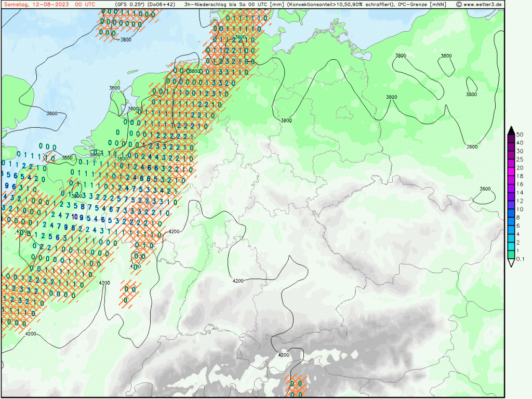This screenshot has height=399, width=532.
Task: Click the legend label '25'
Action: [x=520, y=159]
